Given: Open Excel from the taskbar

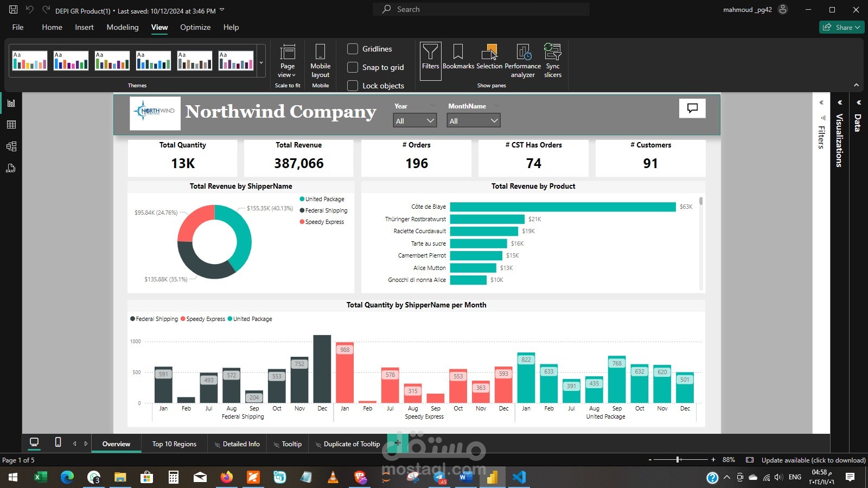Looking at the screenshot, I should point(40,477).
